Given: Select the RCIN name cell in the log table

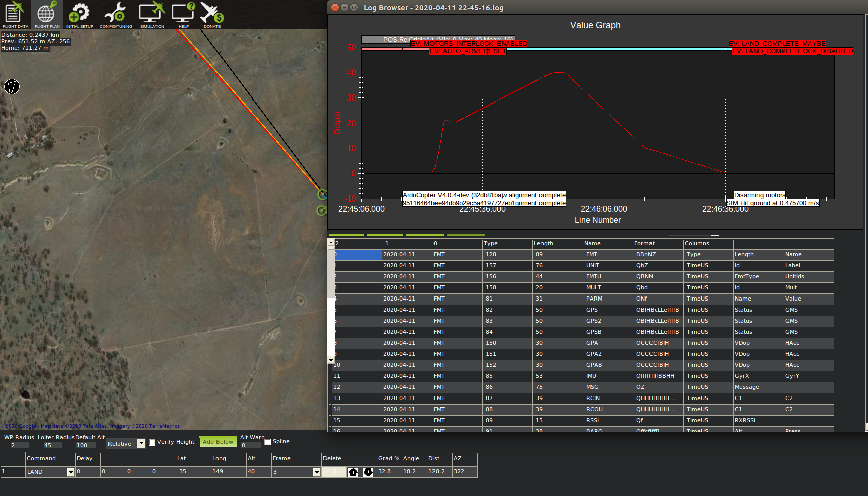Looking at the screenshot, I should click(608, 399).
